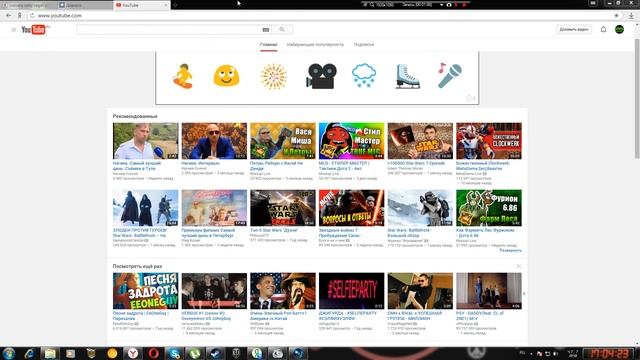Click the Windows Start orb

[9, 353]
